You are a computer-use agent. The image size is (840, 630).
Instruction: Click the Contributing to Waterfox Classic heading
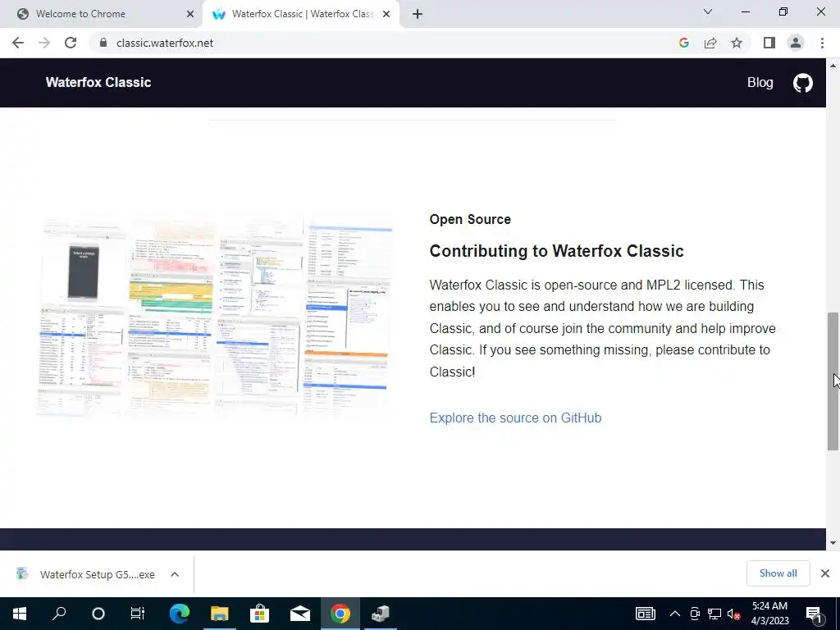[x=557, y=251]
